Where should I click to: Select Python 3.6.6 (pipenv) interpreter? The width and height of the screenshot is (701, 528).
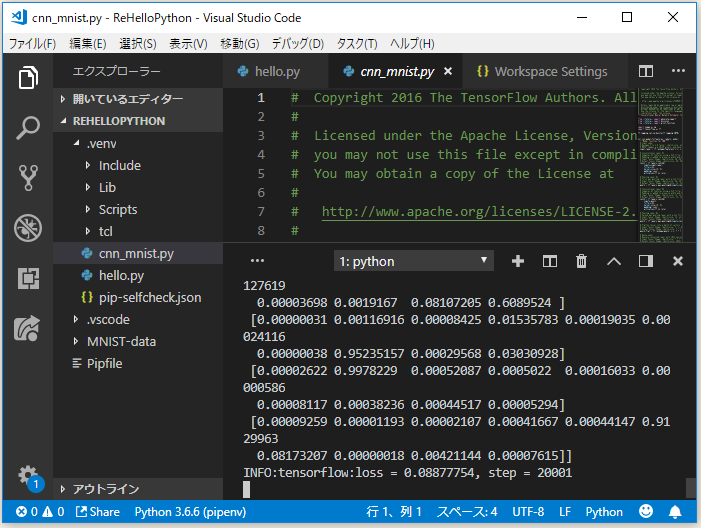(x=190, y=512)
